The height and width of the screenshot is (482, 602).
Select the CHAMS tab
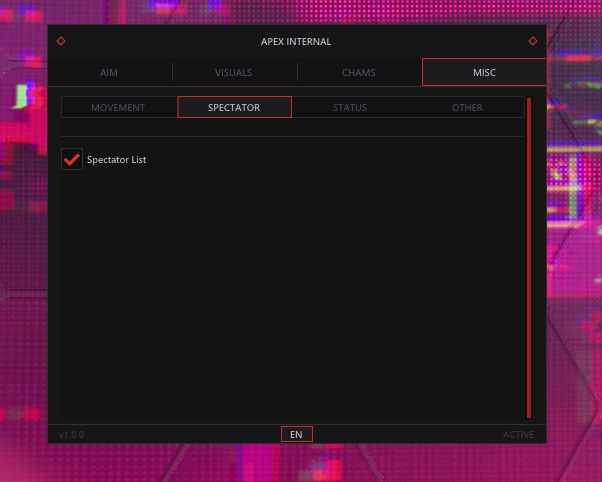pos(359,73)
